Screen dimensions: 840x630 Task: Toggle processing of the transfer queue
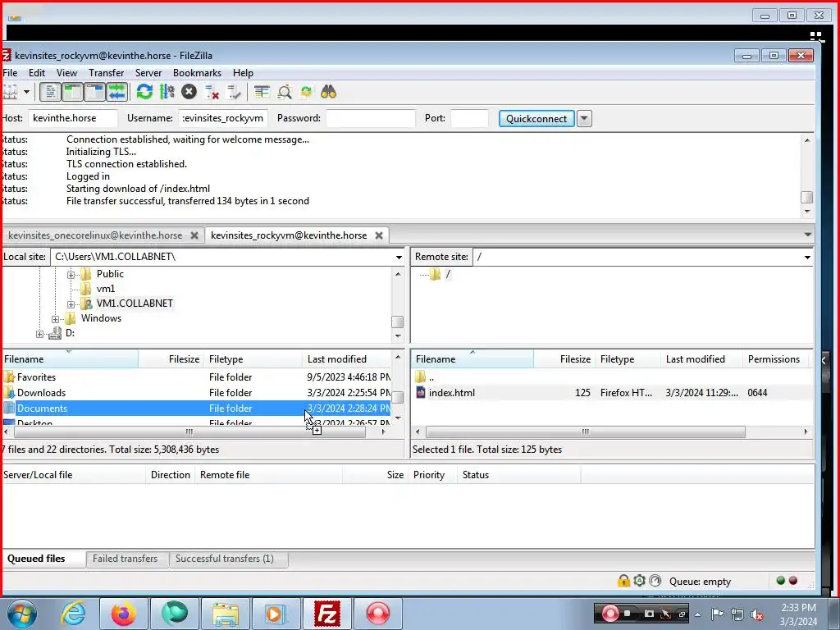167,92
